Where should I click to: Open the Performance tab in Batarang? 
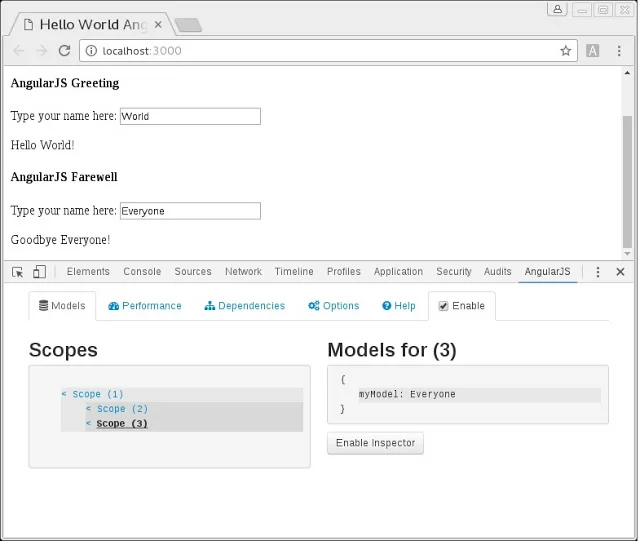coord(144,306)
